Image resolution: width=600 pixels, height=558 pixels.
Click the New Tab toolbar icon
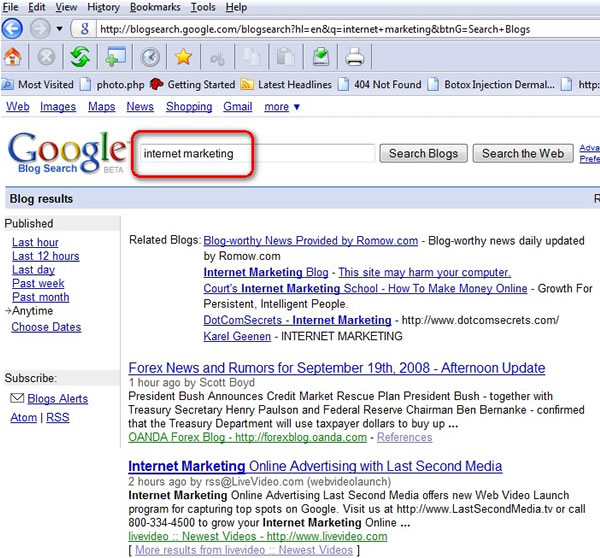(x=115, y=57)
